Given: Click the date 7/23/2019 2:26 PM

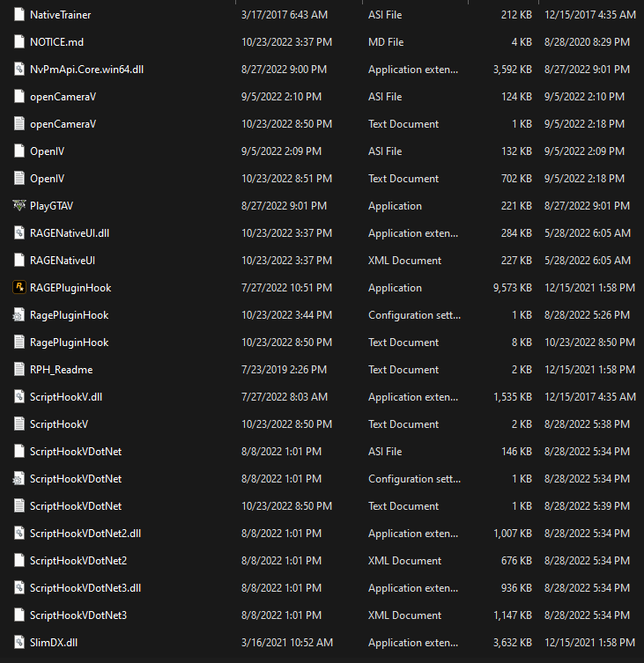Looking at the screenshot, I should point(284,370).
